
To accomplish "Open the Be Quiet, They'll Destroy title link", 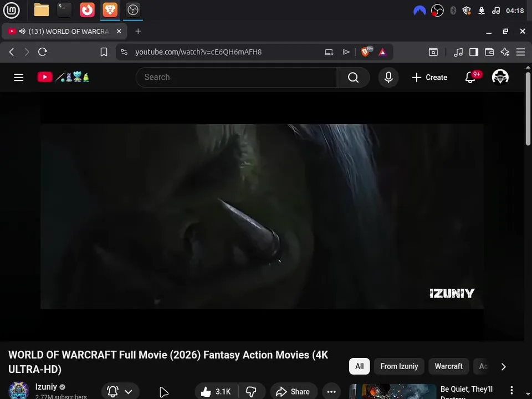I will tap(467, 392).
